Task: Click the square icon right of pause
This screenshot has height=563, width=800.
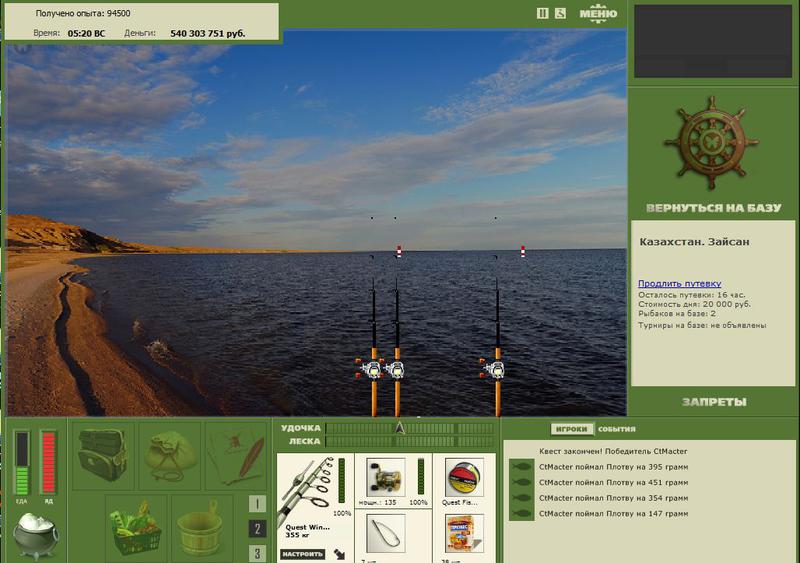Action: (560, 14)
